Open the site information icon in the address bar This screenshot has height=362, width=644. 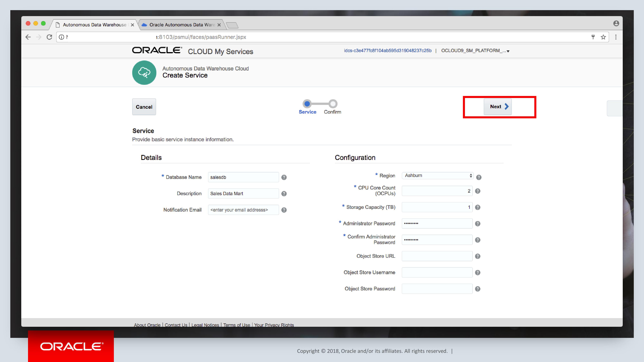pyautogui.click(x=61, y=37)
